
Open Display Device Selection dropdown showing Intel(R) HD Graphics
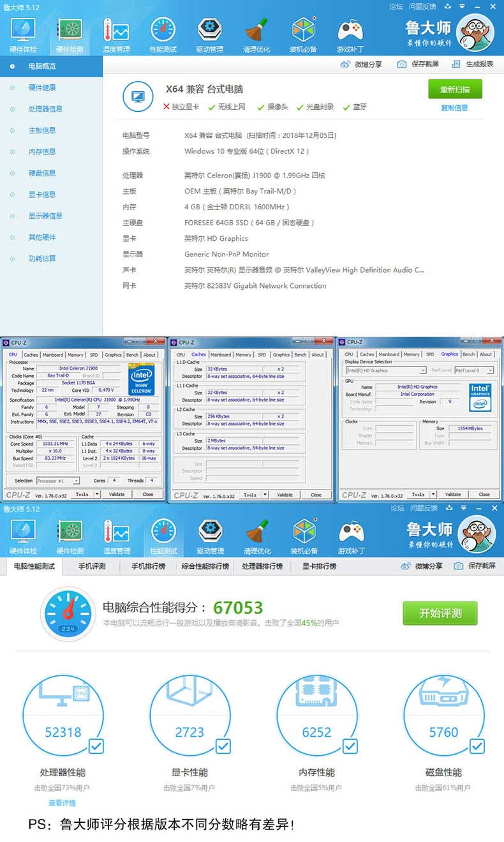coord(385,370)
